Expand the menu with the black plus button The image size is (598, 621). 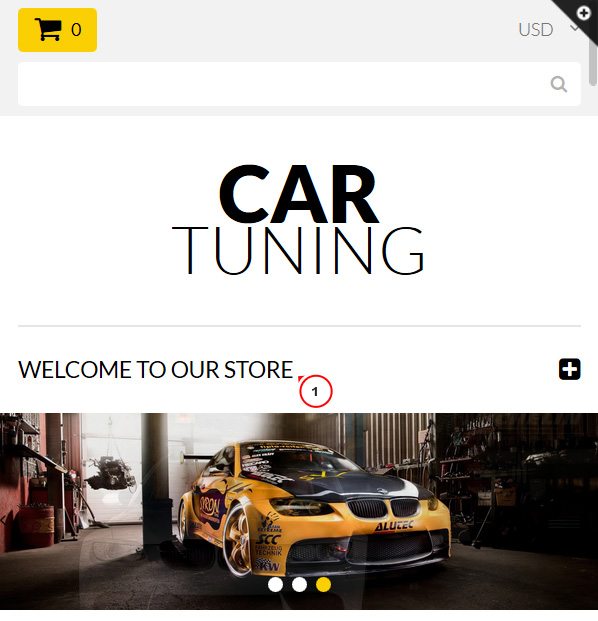click(x=569, y=369)
